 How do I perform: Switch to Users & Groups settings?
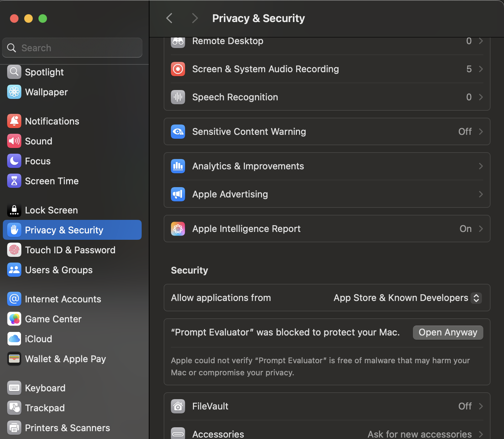coord(59,270)
